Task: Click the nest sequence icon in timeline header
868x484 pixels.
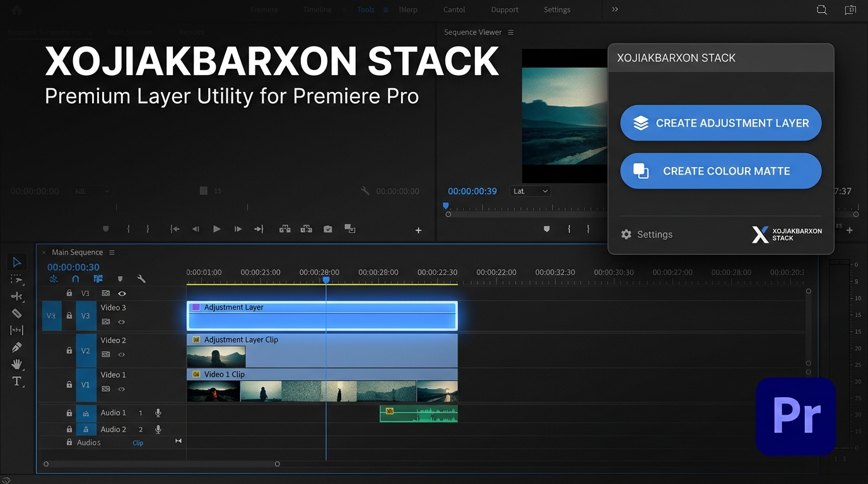Action: [x=54, y=279]
